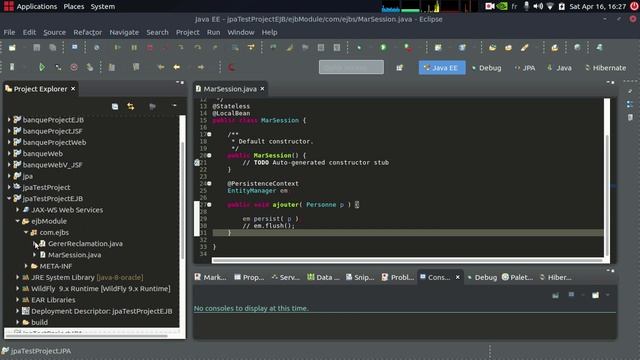Click the Save All toolbar icon
The image size is (640, 360).
click(x=53, y=48)
